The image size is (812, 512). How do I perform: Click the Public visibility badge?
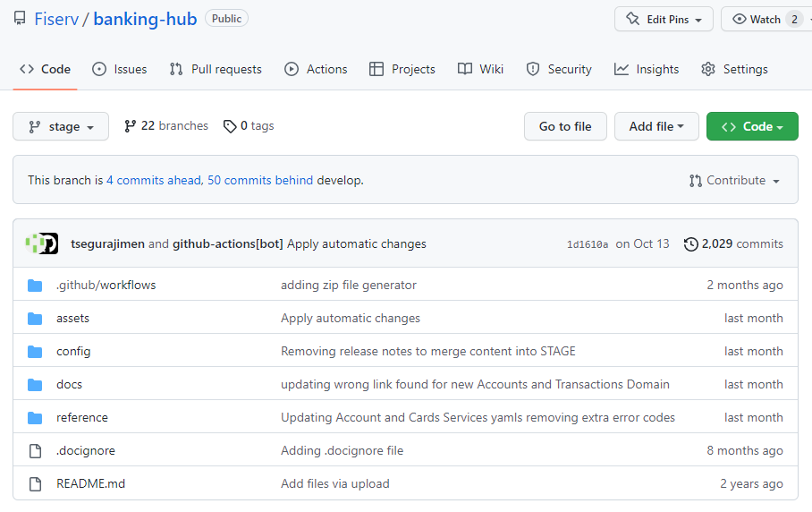click(226, 19)
